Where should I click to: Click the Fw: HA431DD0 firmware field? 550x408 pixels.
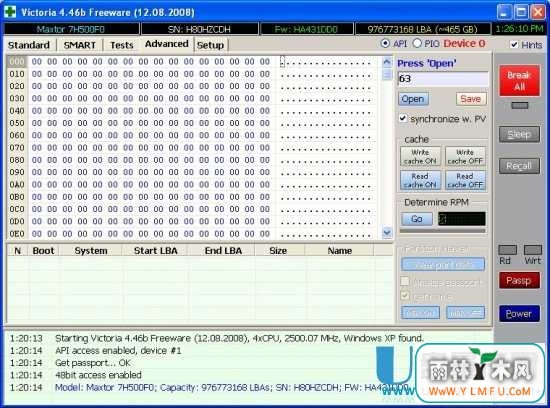click(306, 29)
